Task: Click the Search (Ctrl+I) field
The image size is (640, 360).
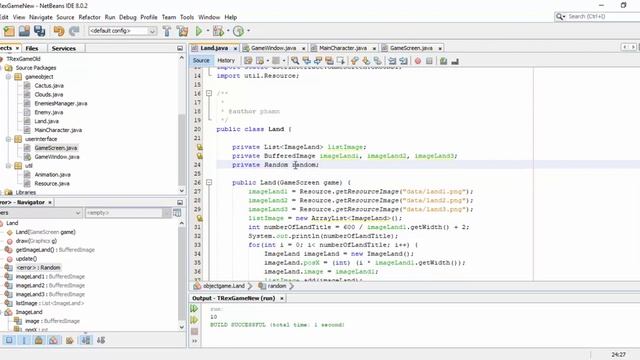Action: [603, 16]
